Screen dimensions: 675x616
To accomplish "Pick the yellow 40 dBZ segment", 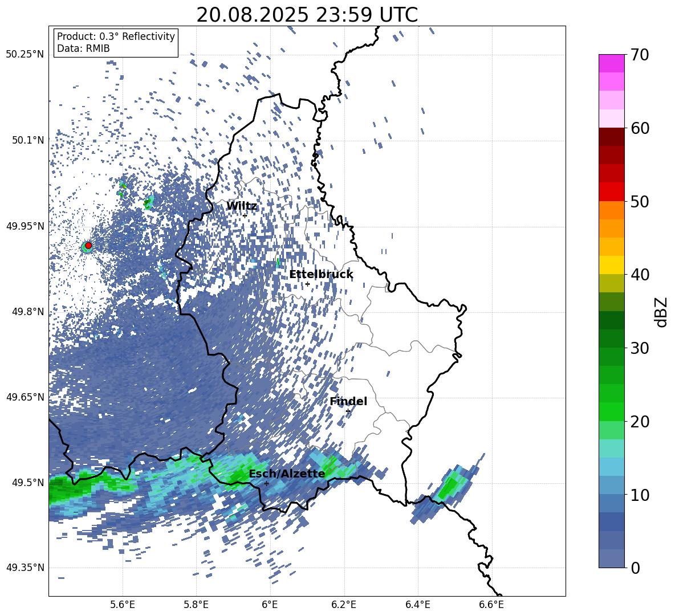I will tap(611, 266).
